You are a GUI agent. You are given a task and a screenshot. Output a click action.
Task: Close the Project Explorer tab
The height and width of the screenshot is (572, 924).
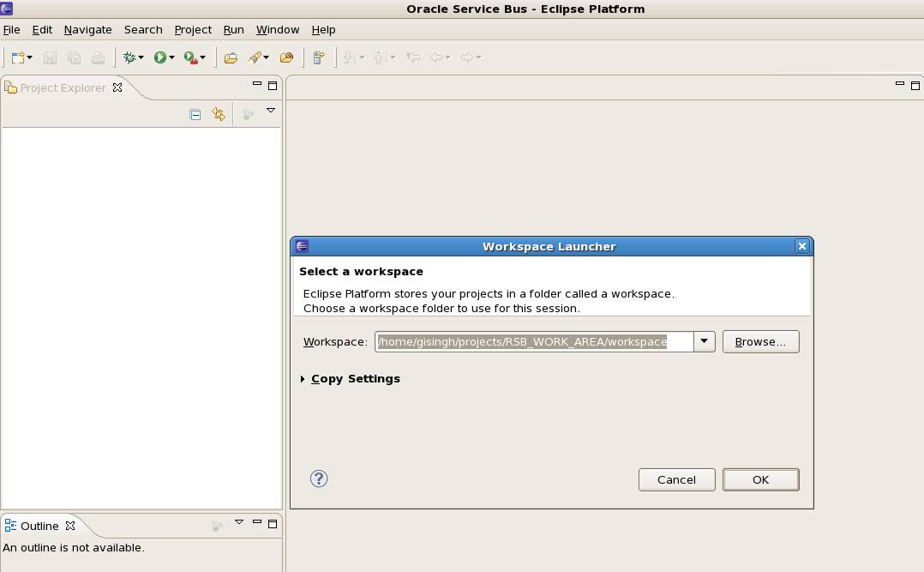[x=117, y=87]
